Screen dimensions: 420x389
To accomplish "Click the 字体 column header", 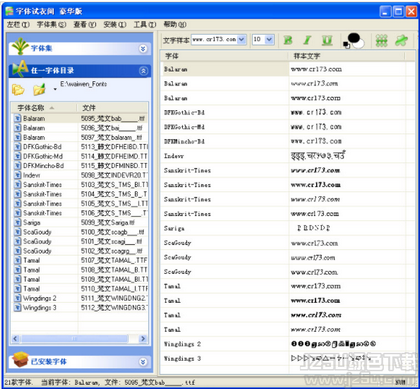I will point(224,56).
